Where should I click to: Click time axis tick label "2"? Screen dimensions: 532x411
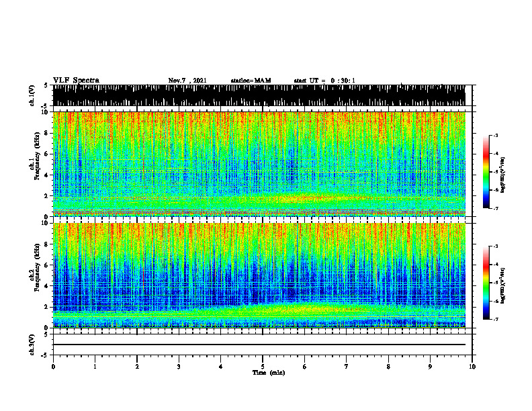(x=137, y=367)
